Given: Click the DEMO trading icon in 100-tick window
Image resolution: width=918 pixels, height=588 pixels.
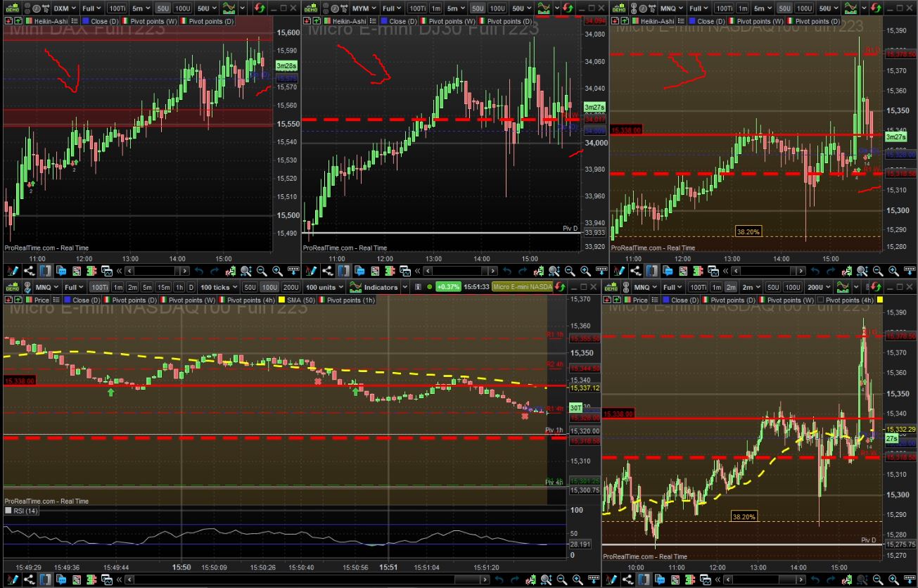Looking at the screenshot, I should click(x=11, y=287).
